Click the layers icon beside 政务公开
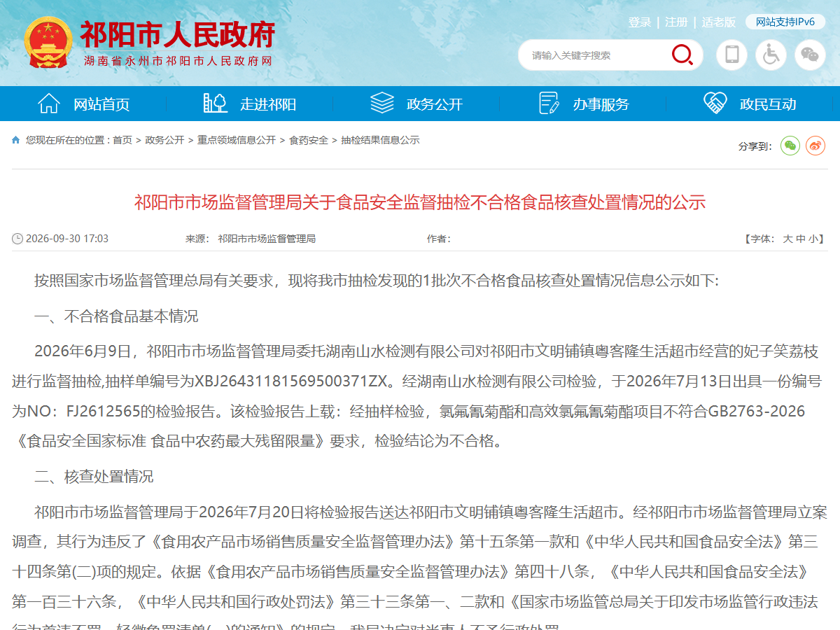 pyautogui.click(x=382, y=103)
